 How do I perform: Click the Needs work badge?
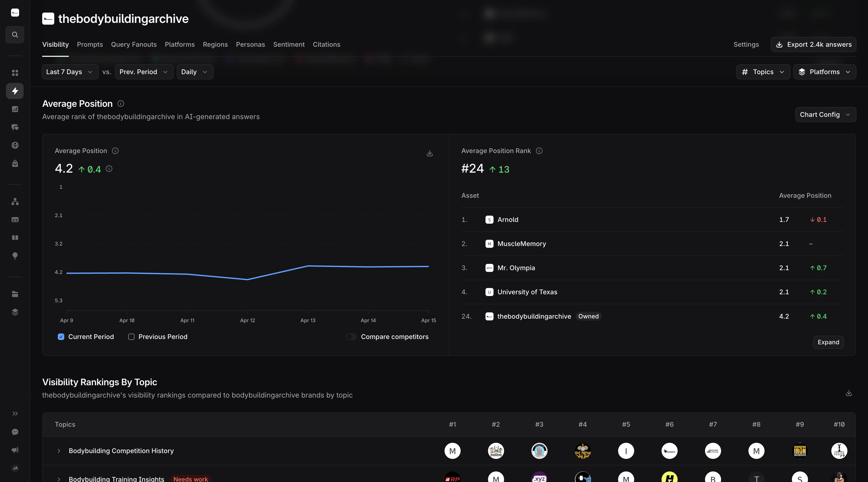(191, 479)
